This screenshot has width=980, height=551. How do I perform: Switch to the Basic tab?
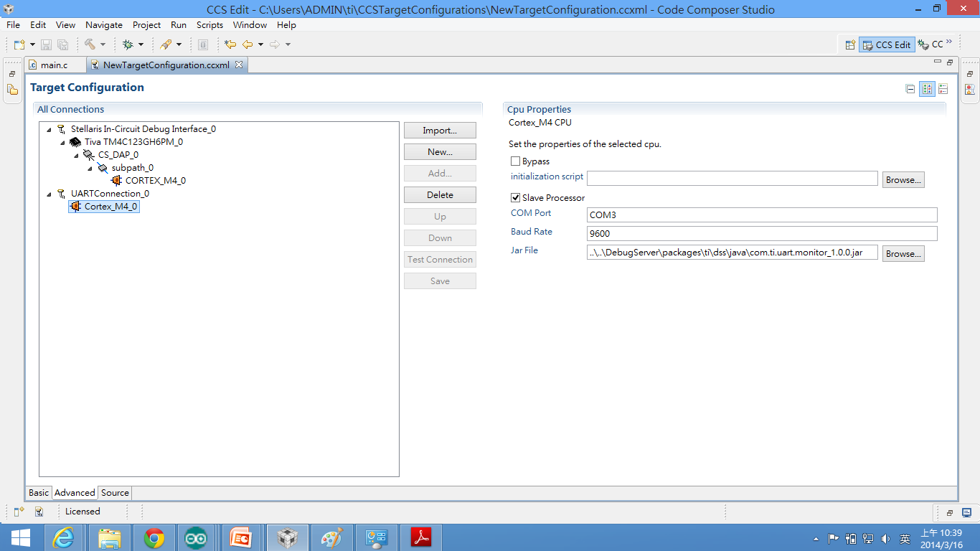(x=39, y=493)
